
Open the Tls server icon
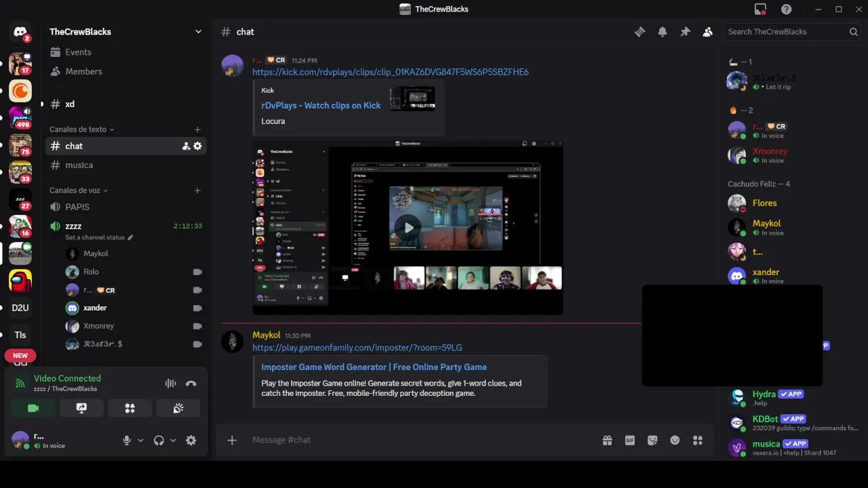(20, 335)
